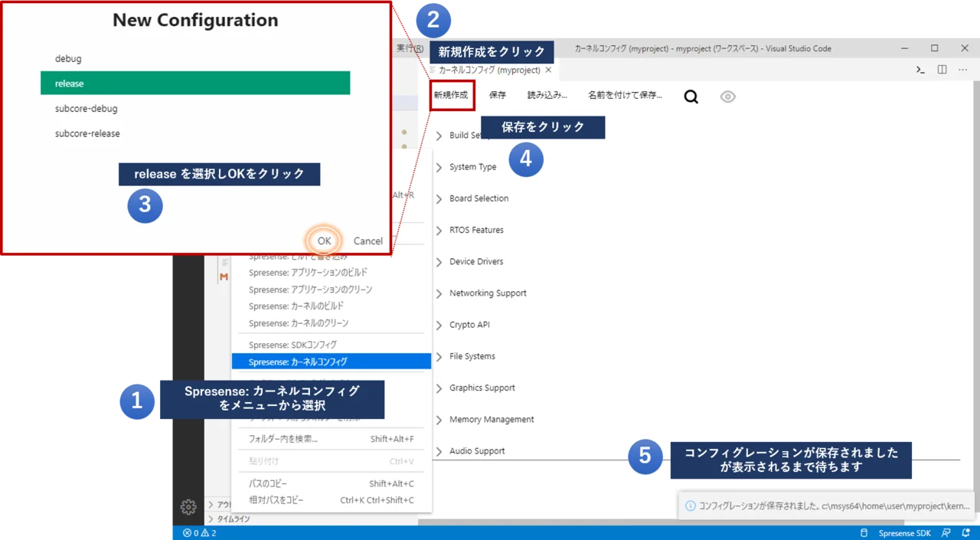Click the database icon beside Spresense SDK
Viewport: 980px width, 540px height.
coord(864,533)
